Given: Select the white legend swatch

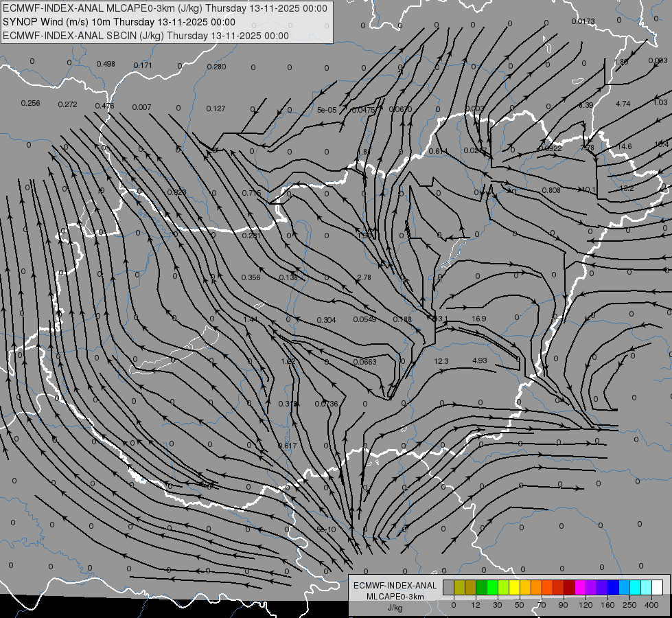Looking at the screenshot, I should pos(658,588).
